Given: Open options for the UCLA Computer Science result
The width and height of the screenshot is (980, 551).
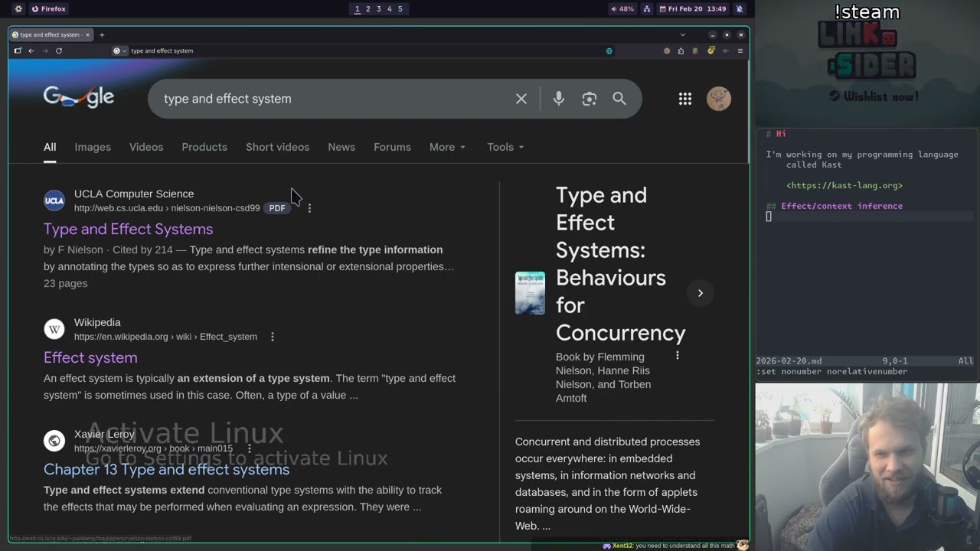Looking at the screenshot, I should coord(309,208).
